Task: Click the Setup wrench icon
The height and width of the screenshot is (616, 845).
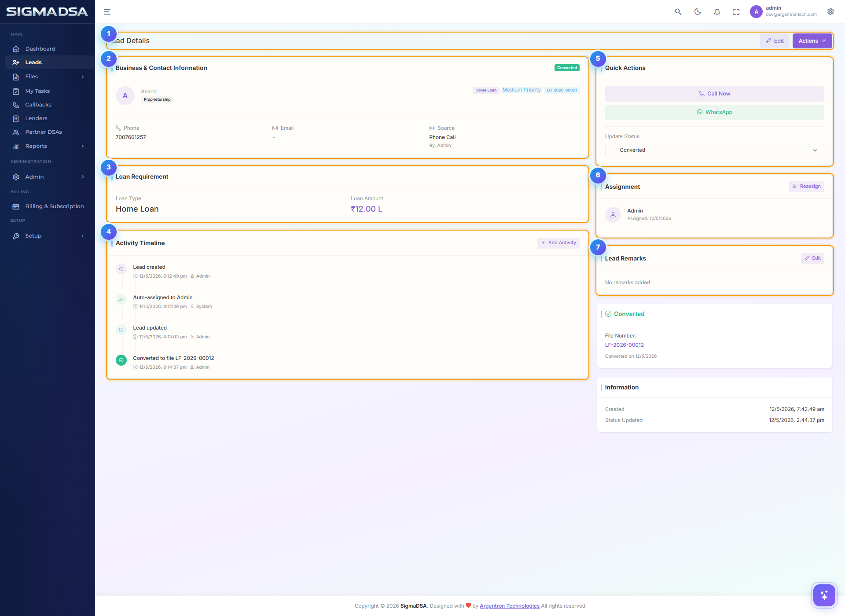Action: coord(16,236)
